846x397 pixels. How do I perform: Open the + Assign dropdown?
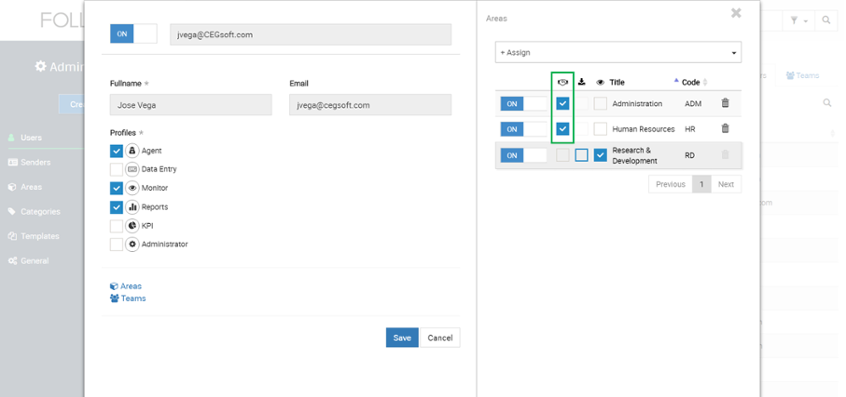[x=618, y=52]
